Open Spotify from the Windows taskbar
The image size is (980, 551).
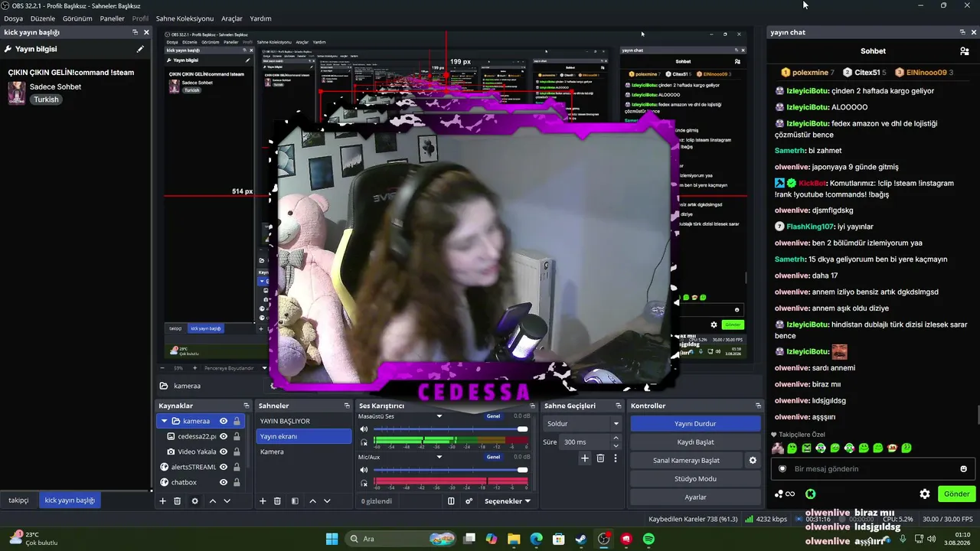click(648, 539)
